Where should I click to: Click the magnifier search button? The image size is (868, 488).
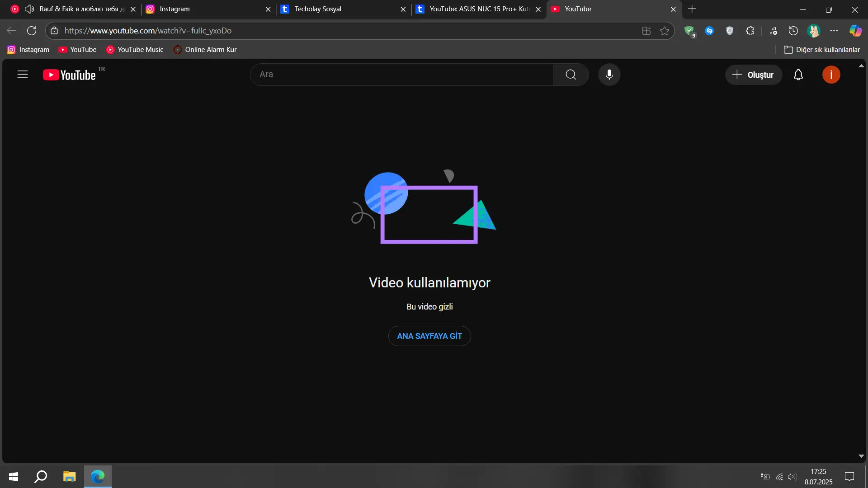pyautogui.click(x=571, y=75)
